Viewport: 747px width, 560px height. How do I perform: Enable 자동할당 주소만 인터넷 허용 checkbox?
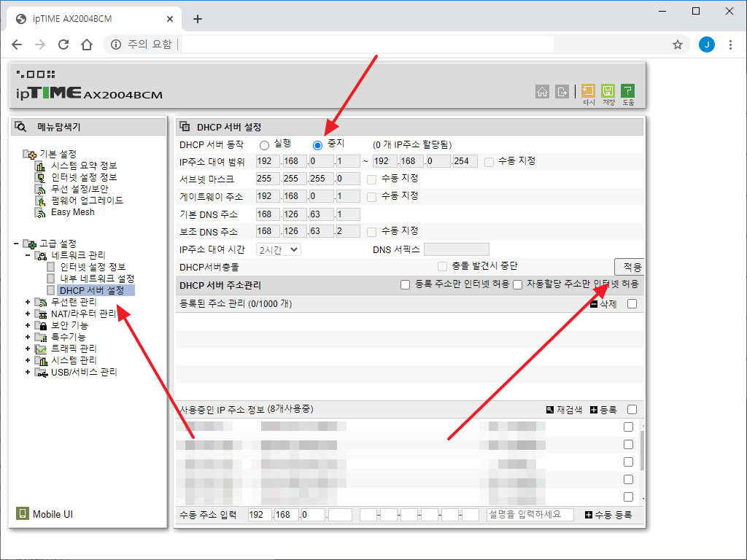pos(517,285)
